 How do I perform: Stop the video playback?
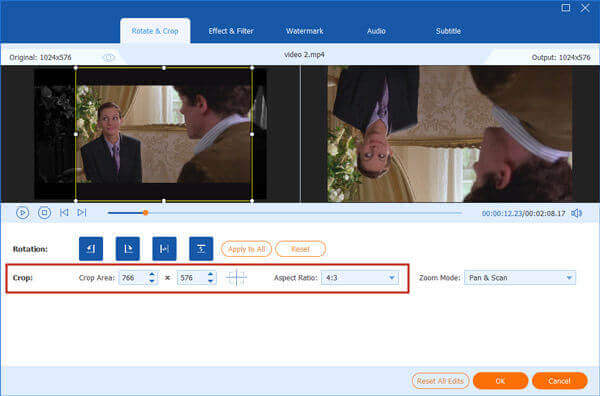pos(44,213)
